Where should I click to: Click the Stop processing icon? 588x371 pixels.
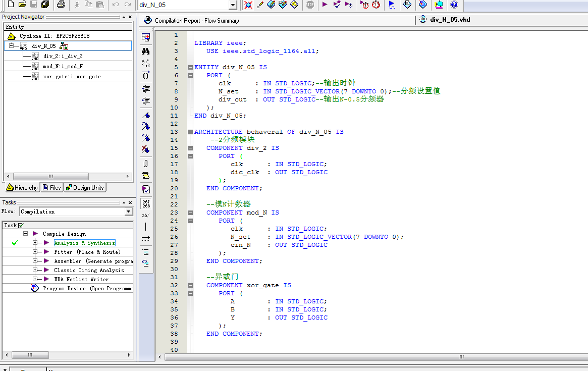(309, 5)
